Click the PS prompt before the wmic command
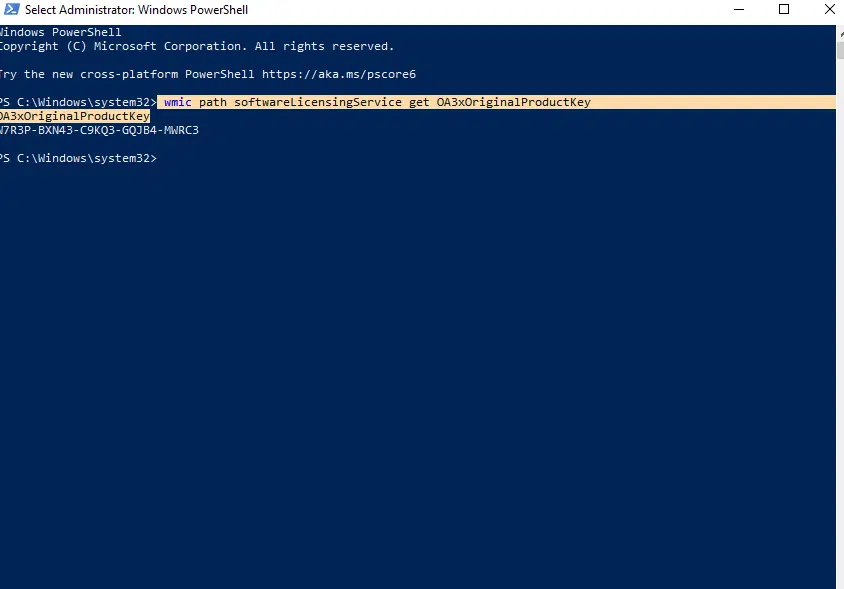Screen dimensions: 844x589 [78, 103]
